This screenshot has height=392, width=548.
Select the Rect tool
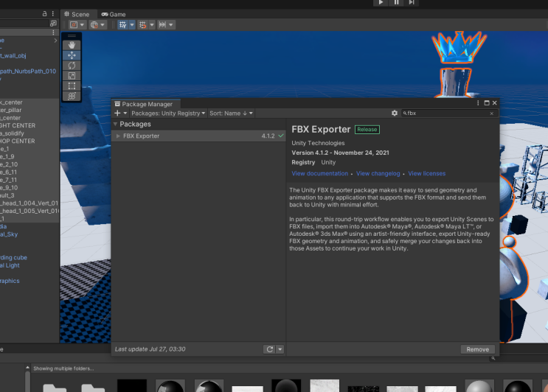tap(72, 86)
